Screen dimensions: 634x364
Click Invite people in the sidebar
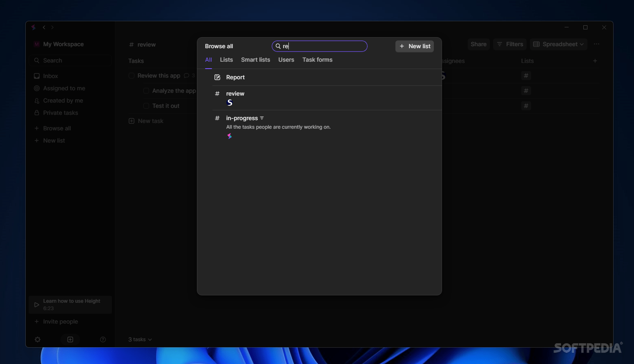coord(56,322)
